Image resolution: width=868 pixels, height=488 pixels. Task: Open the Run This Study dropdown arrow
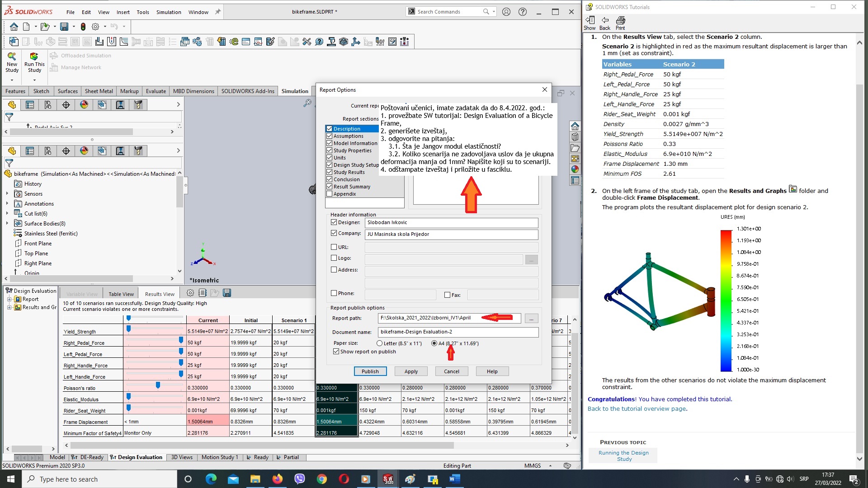tap(34, 80)
